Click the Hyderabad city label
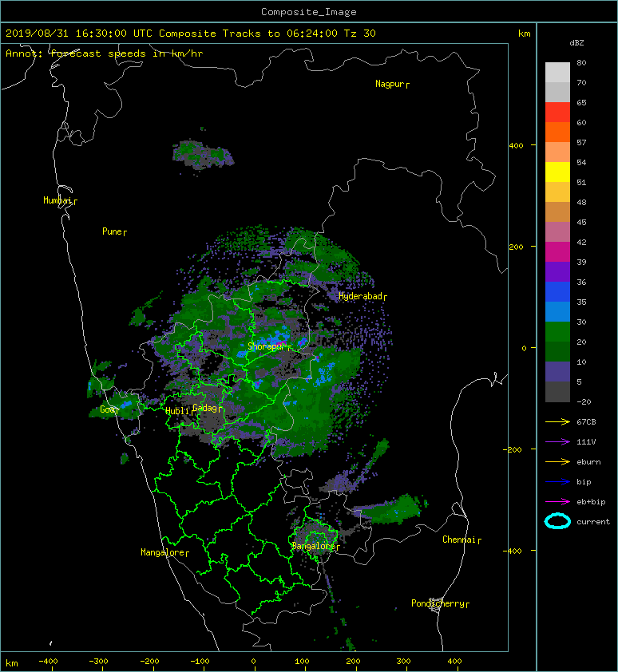 360,296
